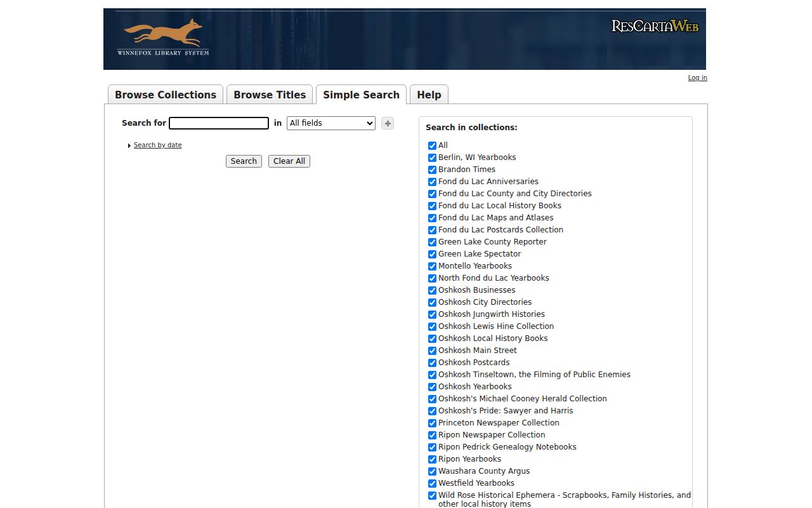Click Ripon Newspaper Collection label
The width and height of the screenshot is (812, 508).
[492, 435]
